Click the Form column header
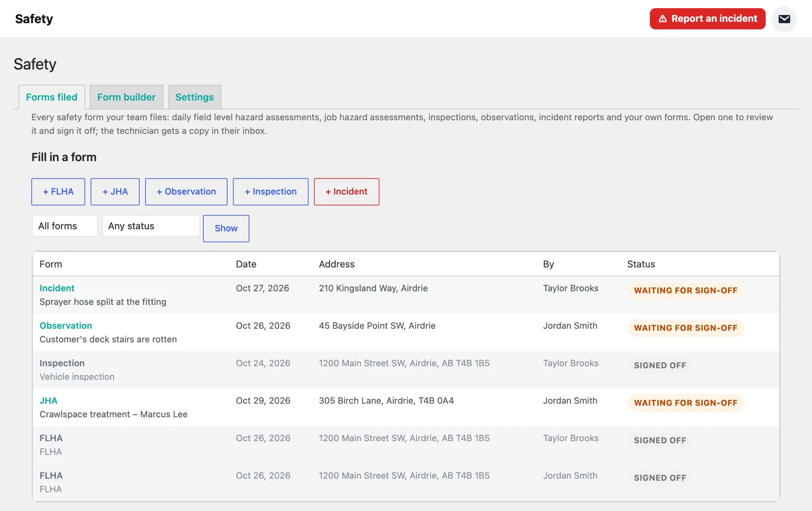The width and height of the screenshot is (812, 511). [51, 264]
